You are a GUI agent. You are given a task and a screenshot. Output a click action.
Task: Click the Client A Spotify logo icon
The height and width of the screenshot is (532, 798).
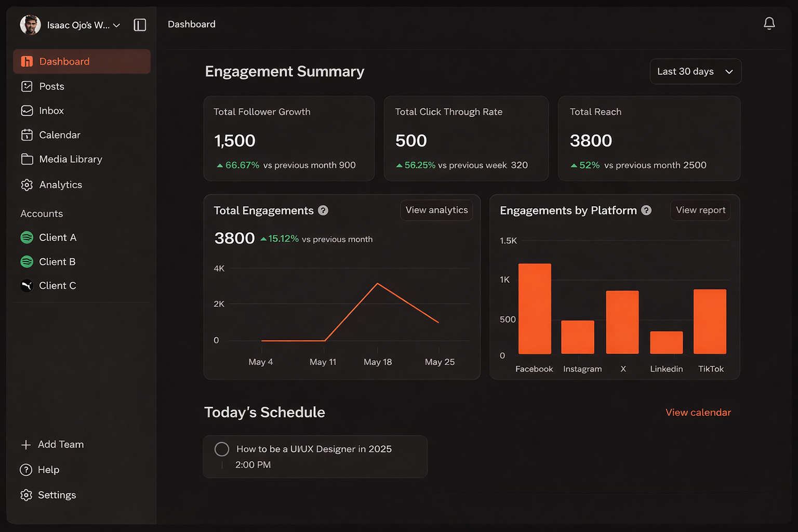26,237
